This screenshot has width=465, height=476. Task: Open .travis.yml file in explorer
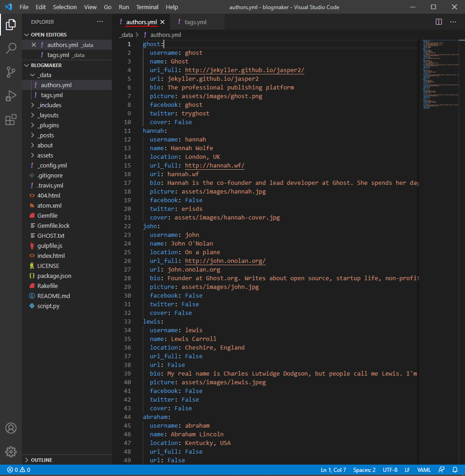[67, 185]
